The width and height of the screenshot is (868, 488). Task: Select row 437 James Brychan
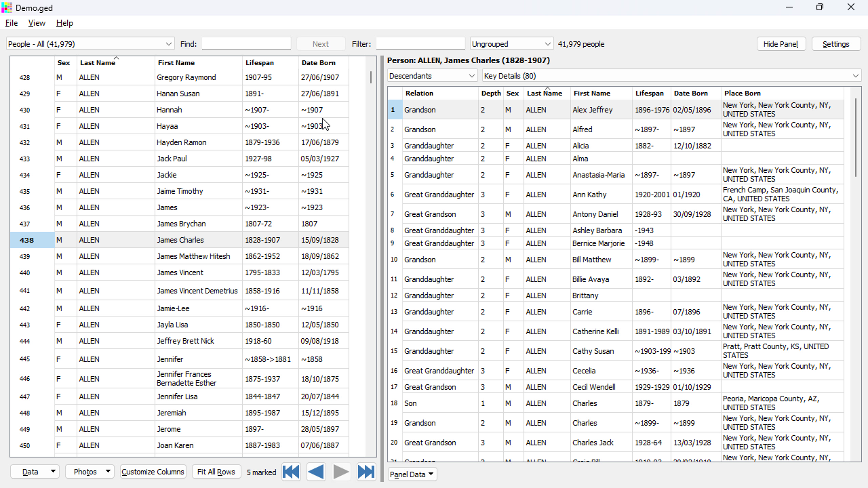pos(180,224)
